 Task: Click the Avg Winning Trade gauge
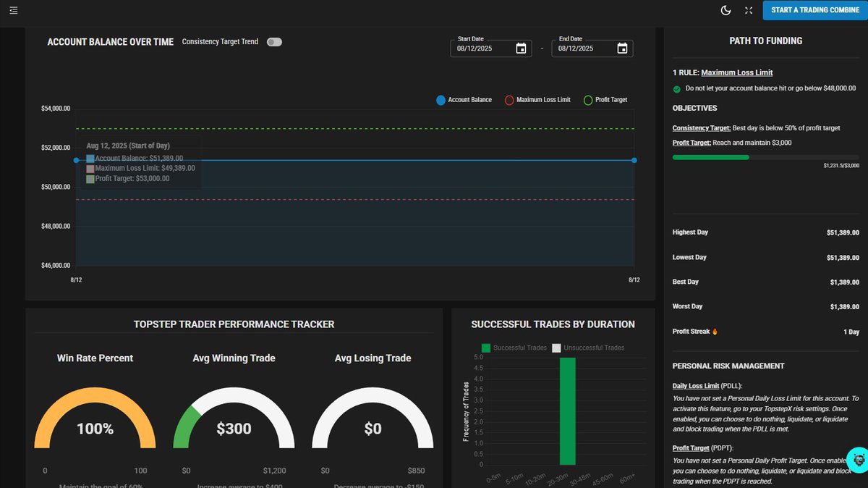coord(234,416)
